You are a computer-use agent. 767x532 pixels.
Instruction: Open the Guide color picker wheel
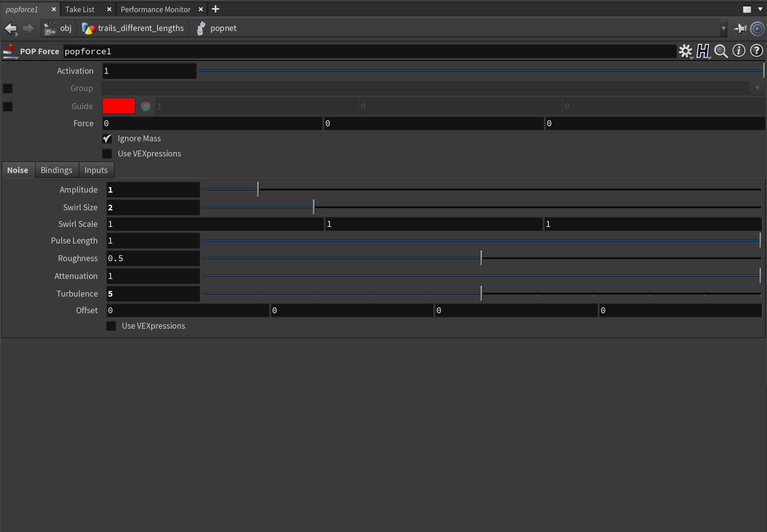[x=145, y=106]
